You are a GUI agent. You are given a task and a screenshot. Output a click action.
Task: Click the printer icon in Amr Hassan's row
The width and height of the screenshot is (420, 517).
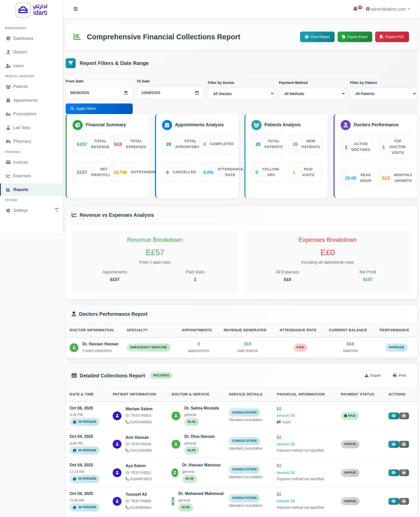(x=404, y=444)
